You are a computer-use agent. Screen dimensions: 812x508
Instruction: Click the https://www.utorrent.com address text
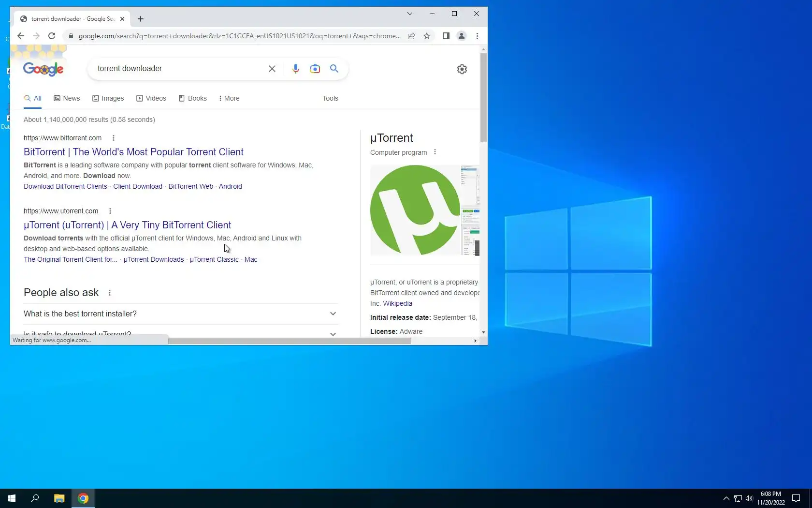click(x=61, y=211)
